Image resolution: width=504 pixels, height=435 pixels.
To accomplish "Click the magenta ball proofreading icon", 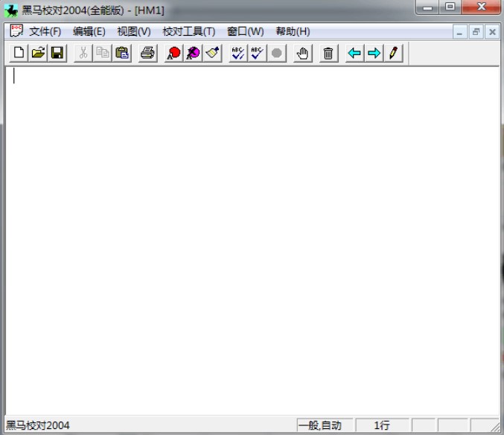I will (193, 53).
